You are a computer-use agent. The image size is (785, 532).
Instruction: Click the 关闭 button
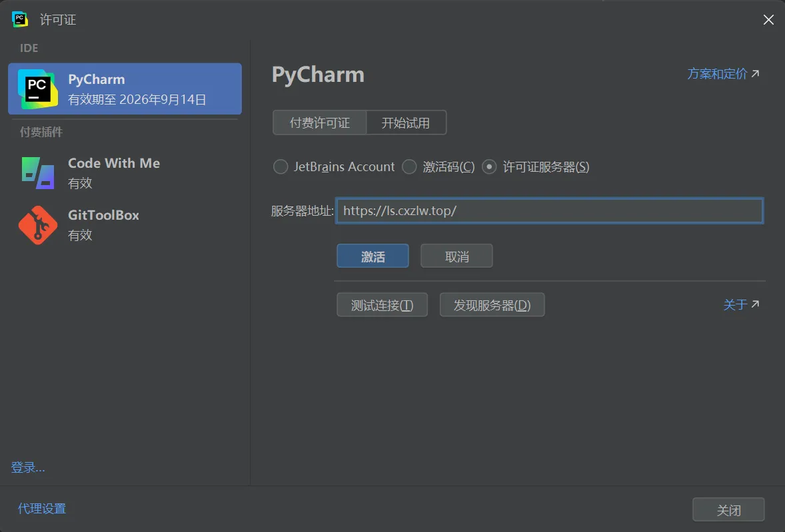728,509
